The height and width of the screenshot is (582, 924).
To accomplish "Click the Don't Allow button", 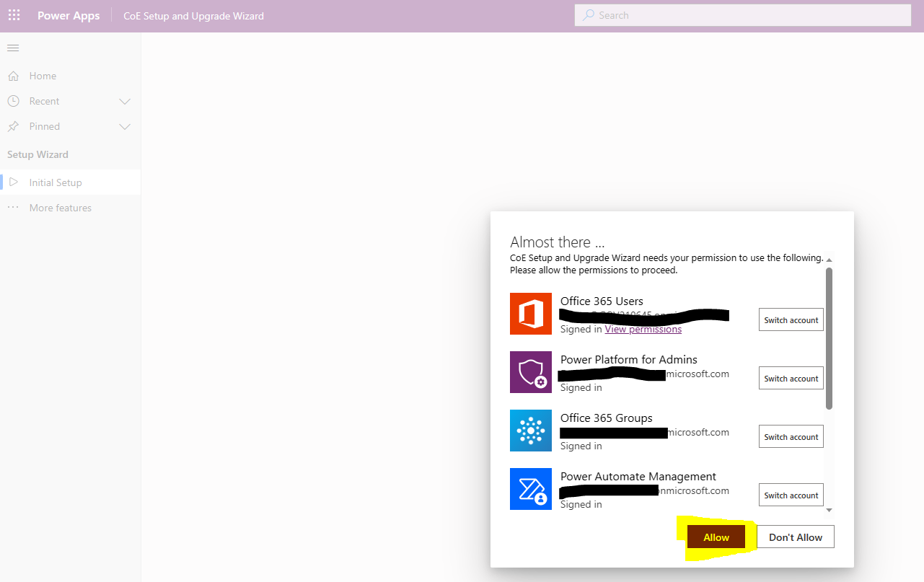I will click(x=795, y=537).
